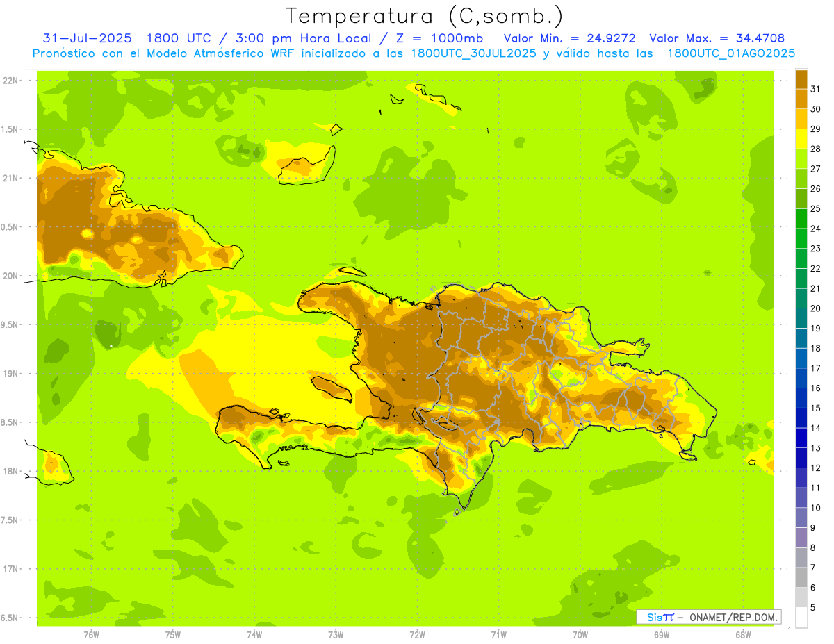Pick the purple swatch between 9 and 10
This screenshot has height=644, width=834.
[801, 518]
